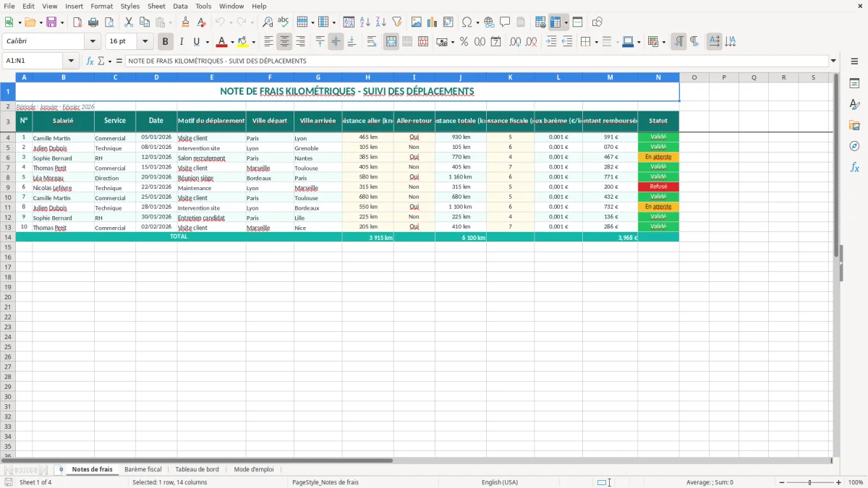Screen dimensions: 868x488
Task: Toggle Center Horizontally alignment
Action: [284, 42]
